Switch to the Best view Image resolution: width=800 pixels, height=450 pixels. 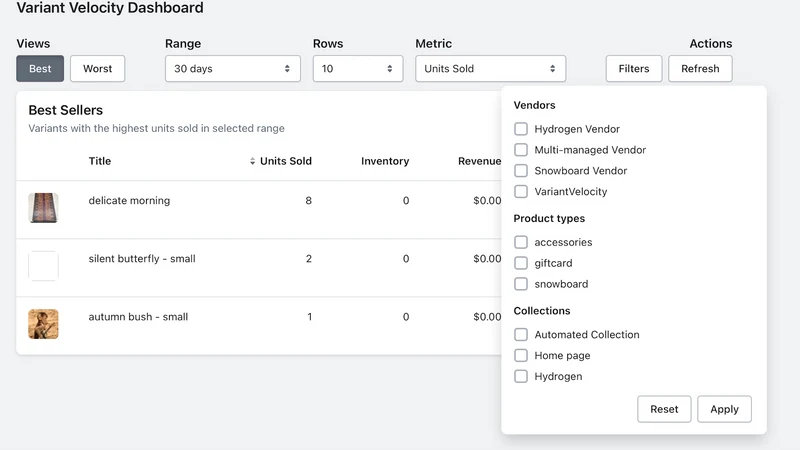click(40, 68)
